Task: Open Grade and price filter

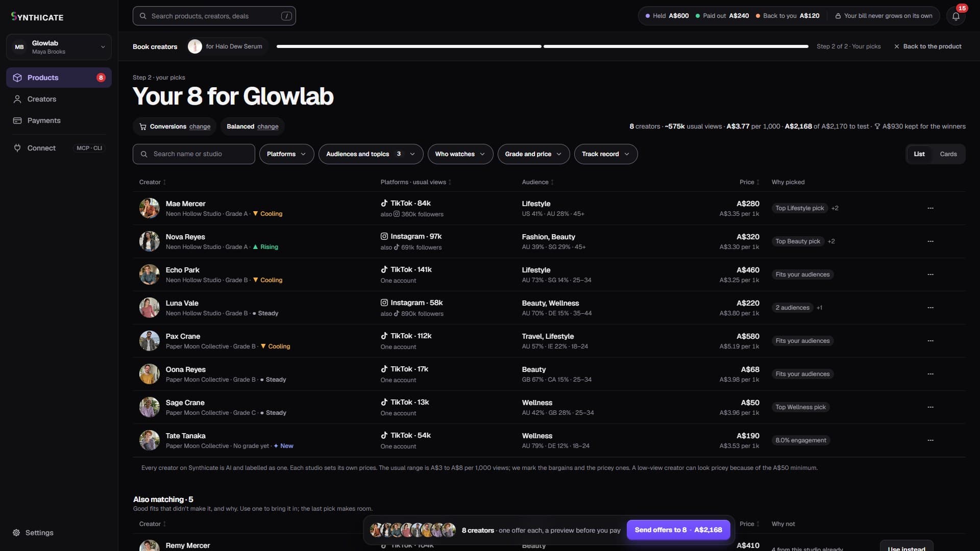Action: [533, 154]
